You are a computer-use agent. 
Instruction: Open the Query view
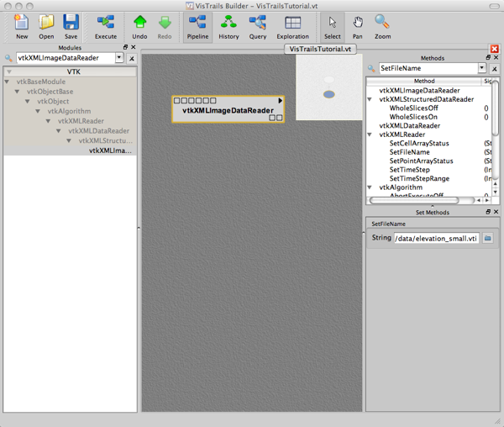tap(258, 27)
